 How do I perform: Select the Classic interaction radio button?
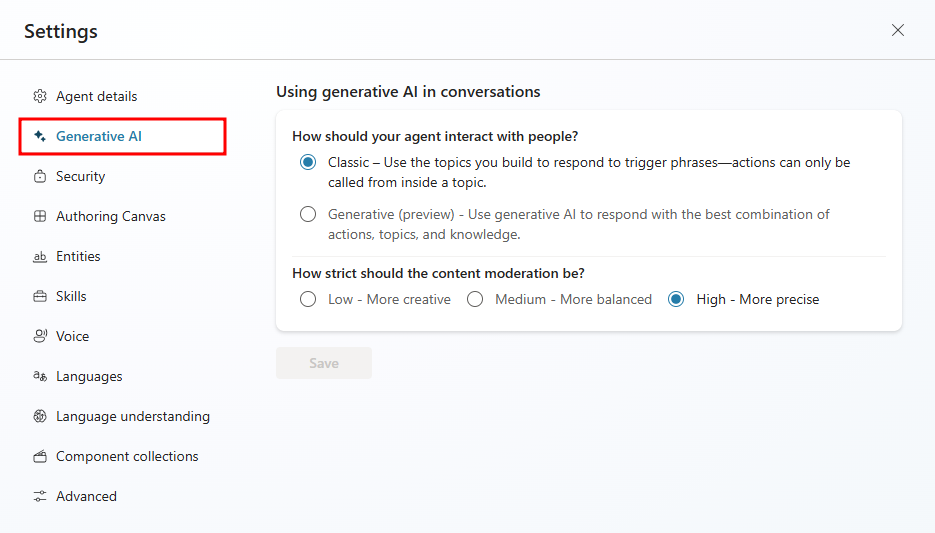tap(308, 163)
